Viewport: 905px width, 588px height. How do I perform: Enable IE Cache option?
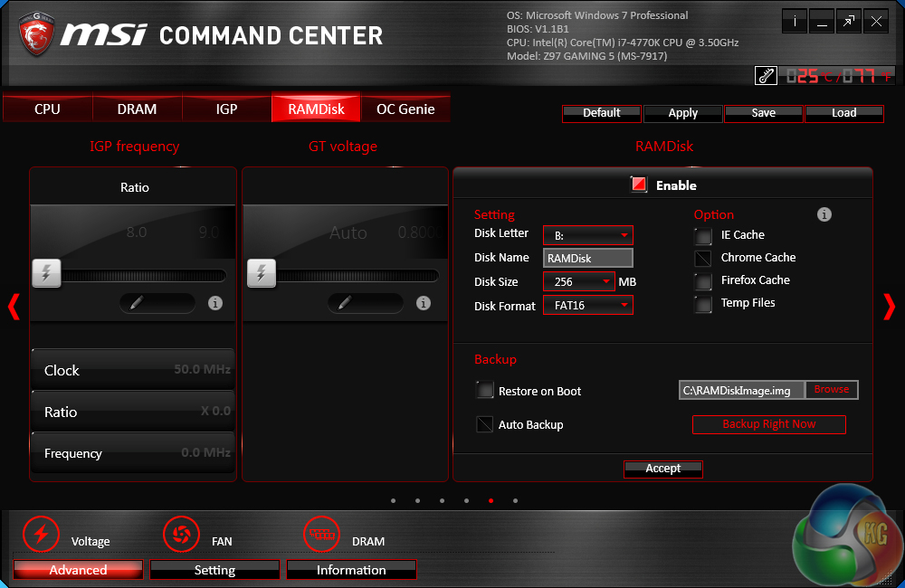(703, 235)
